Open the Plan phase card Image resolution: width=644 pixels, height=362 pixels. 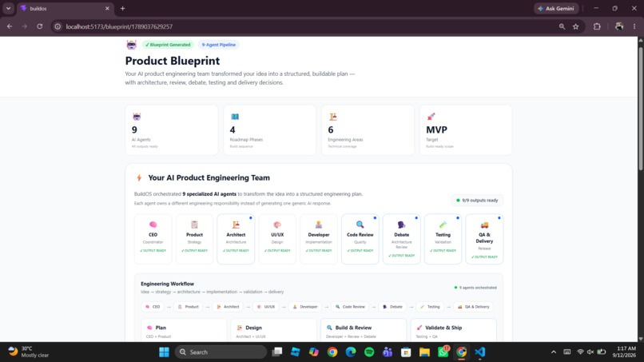tap(184, 330)
